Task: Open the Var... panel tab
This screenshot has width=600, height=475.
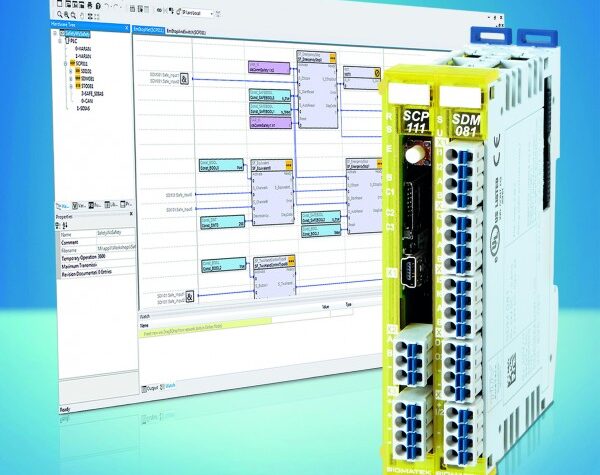Action: (80, 206)
